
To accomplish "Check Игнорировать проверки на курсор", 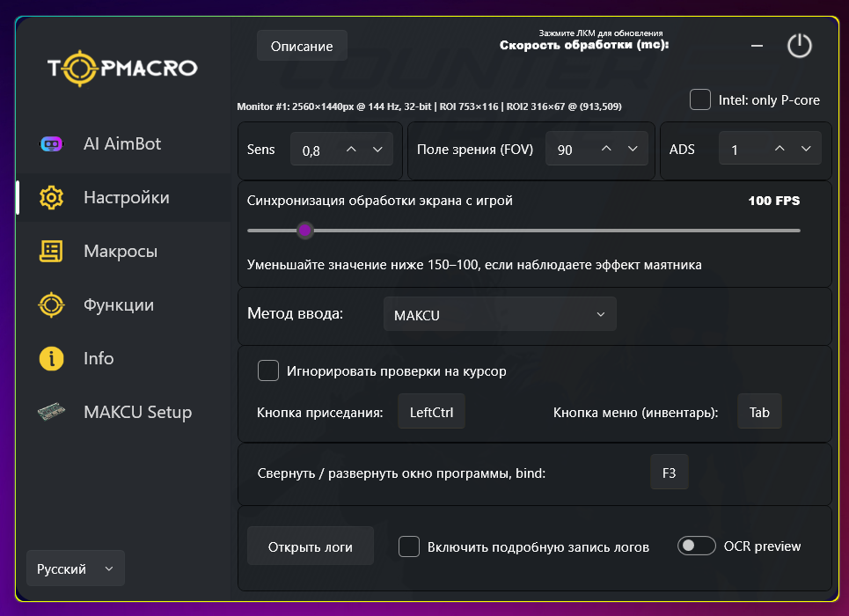I will (x=268, y=370).
